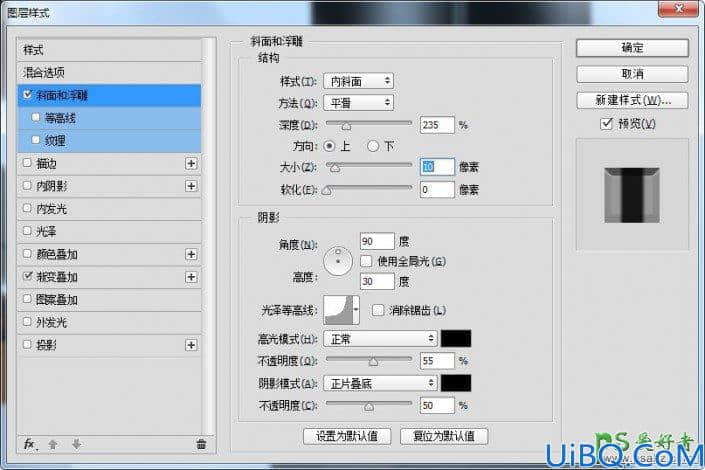Viewport: 705px width, 470px height.
Task: Select 图案叠加 effect row
Action: coord(110,300)
